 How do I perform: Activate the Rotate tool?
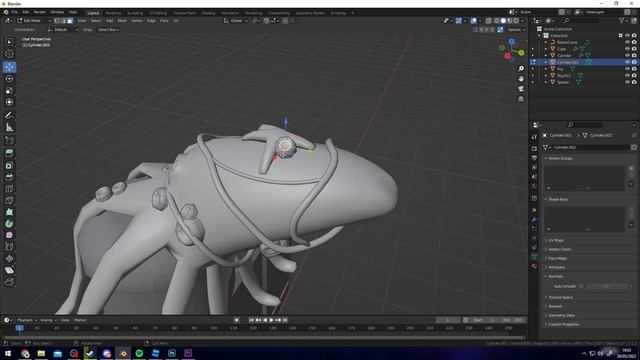(9, 79)
